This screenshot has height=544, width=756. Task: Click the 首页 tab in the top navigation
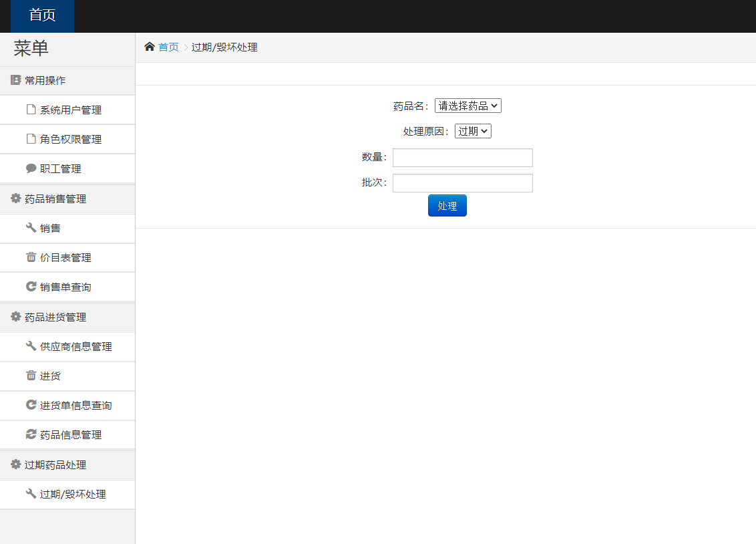(41, 16)
